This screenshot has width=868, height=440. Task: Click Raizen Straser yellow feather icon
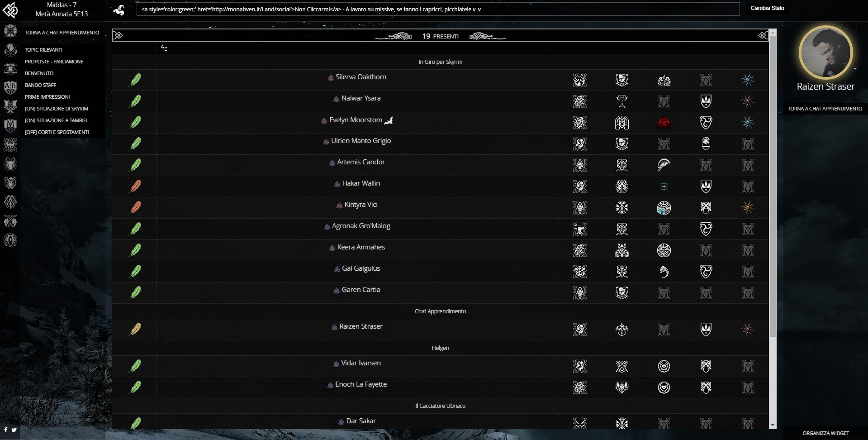point(135,329)
